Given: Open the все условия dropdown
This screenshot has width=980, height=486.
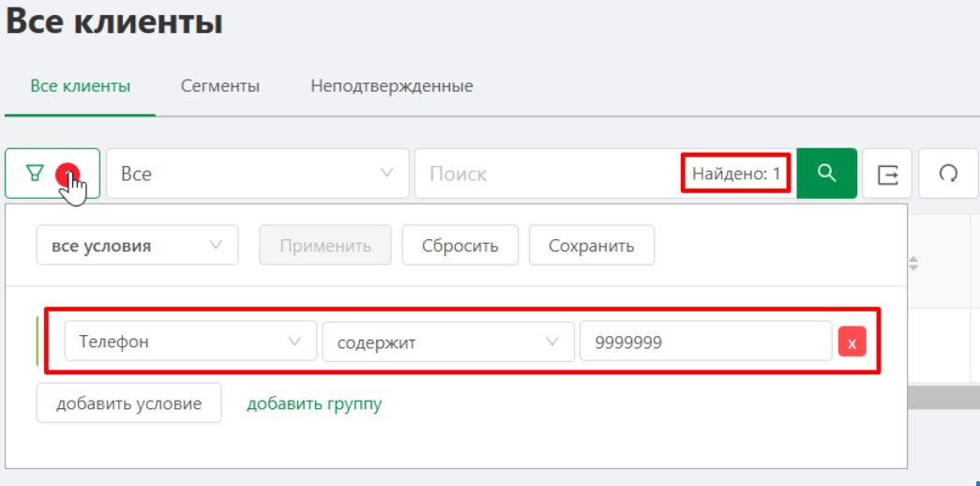Looking at the screenshot, I should pyautogui.click(x=138, y=245).
